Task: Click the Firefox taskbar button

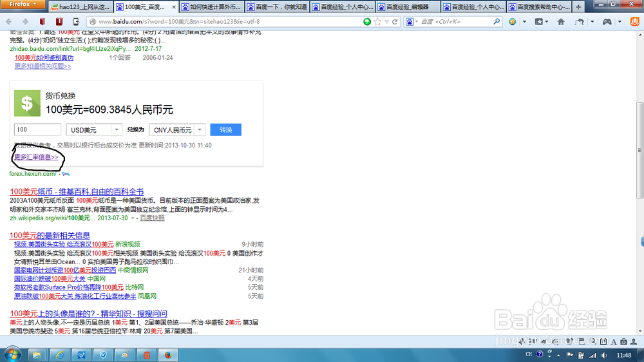Action: (x=168, y=355)
